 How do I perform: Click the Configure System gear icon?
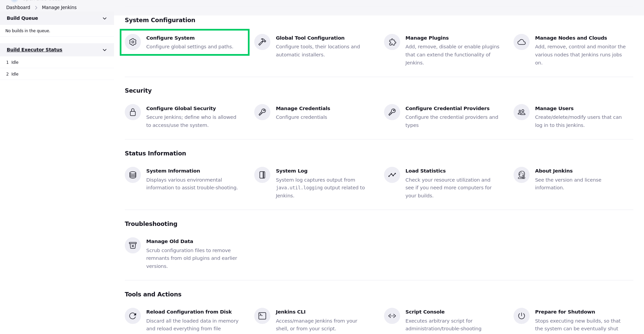[133, 42]
